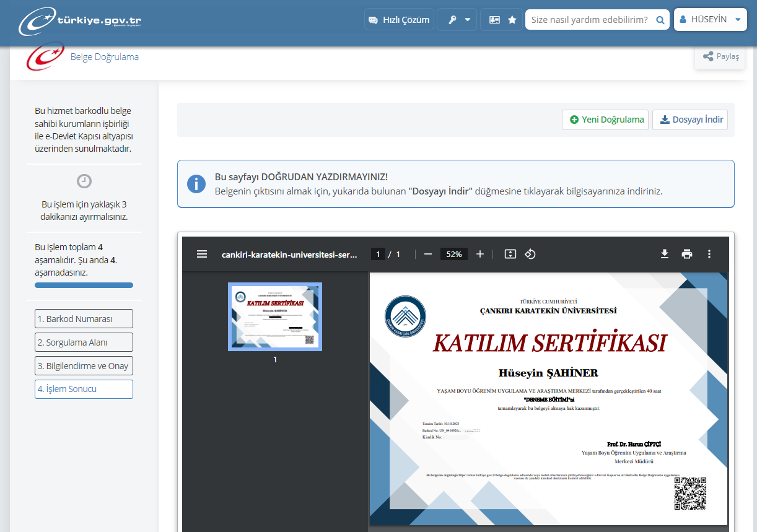Screen dimensions: 757x532
Task: Click the e-Devlet logo beside Belge Doğrulama
Action: pyautogui.click(x=45, y=57)
